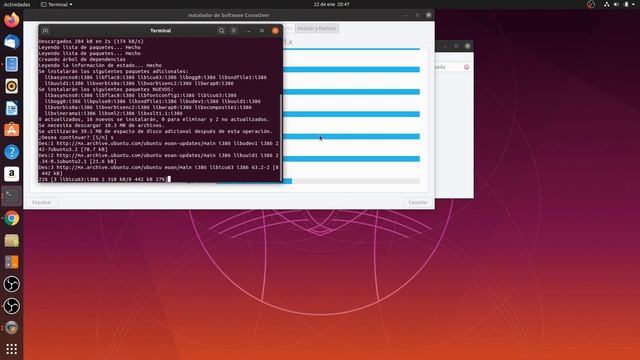Click the battery icon in top bar
The height and width of the screenshot is (360, 640).
pos(626,4)
